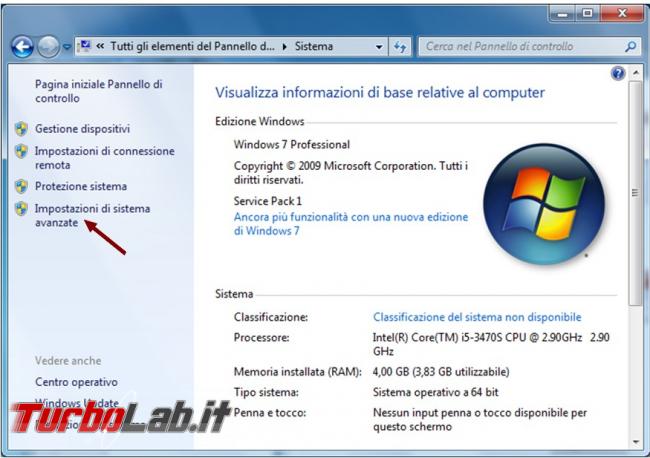Open Gestione dispositivi link
Viewport: 650px width, 458px height.
[82, 129]
